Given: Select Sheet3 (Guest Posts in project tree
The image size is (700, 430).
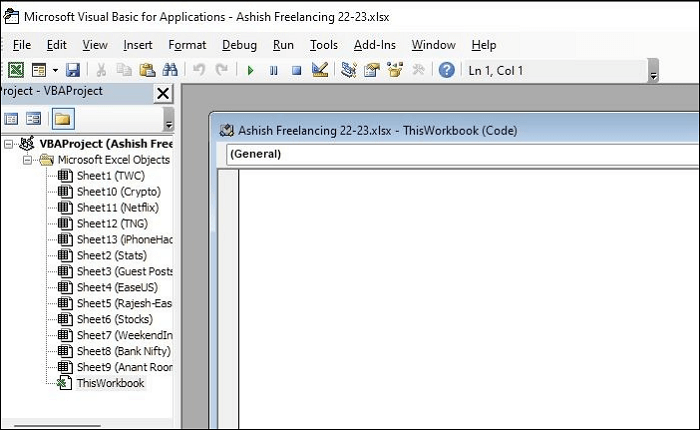Looking at the screenshot, I should [x=125, y=271].
